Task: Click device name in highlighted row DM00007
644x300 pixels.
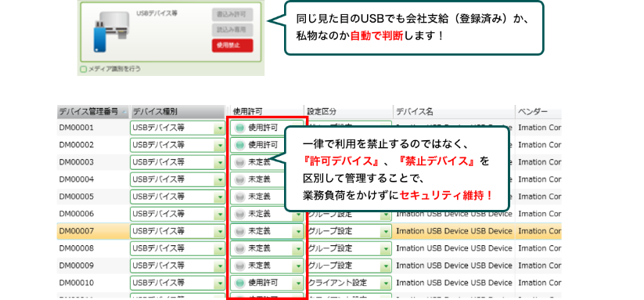Action: (454, 231)
